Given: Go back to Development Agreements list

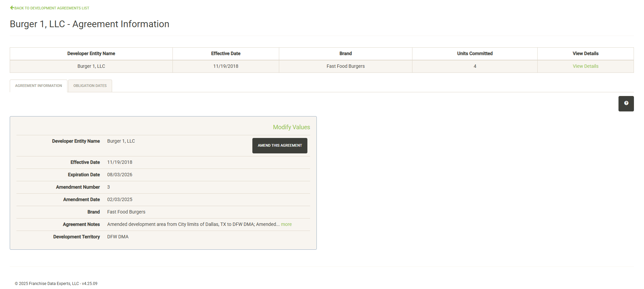Looking at the screenshot, I should point(52,8).
